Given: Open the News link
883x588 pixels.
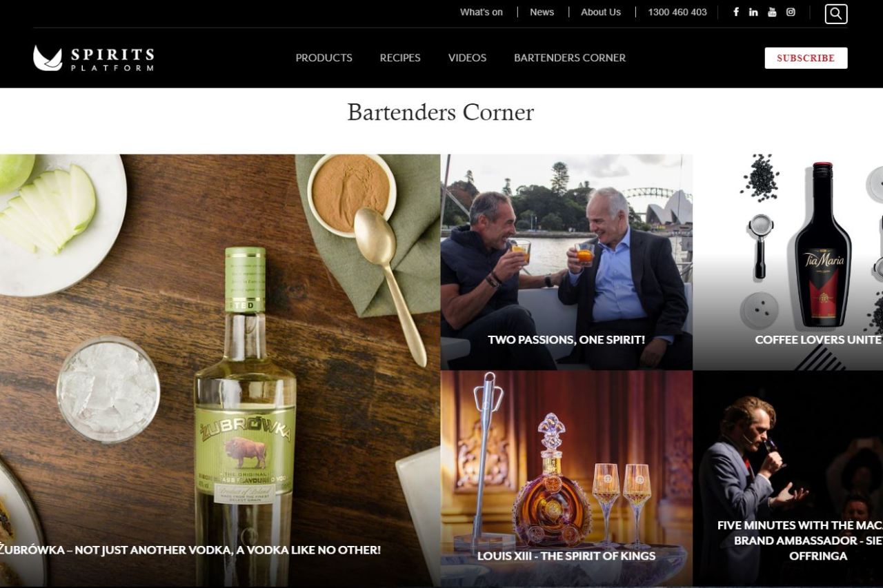Looking at the screenshot, I should (542, 12).
